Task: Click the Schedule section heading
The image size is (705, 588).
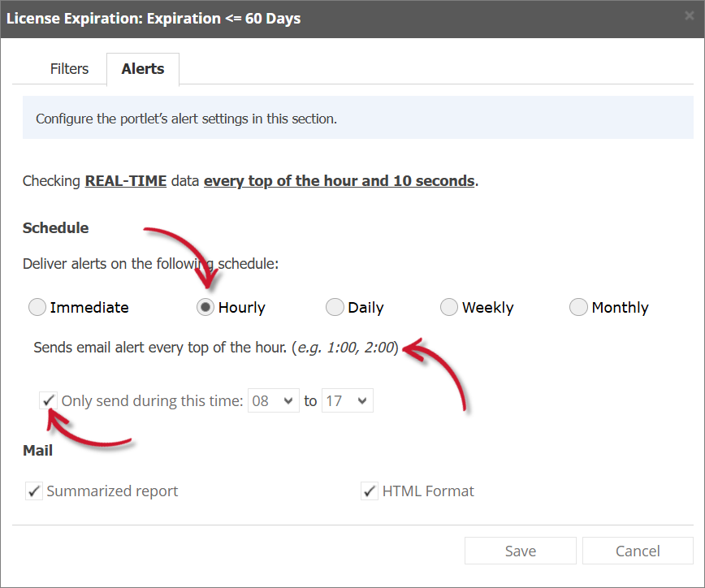Action: tap(56, 228)
